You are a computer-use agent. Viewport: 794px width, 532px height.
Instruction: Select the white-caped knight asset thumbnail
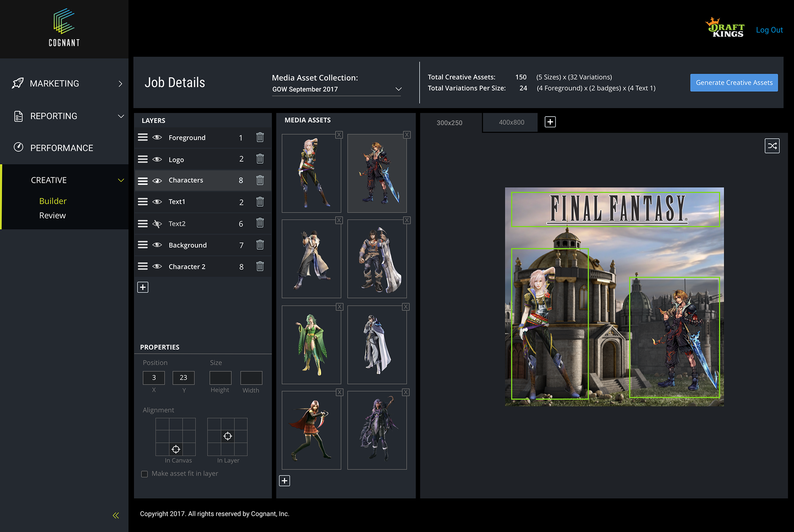tap(377, 345)
